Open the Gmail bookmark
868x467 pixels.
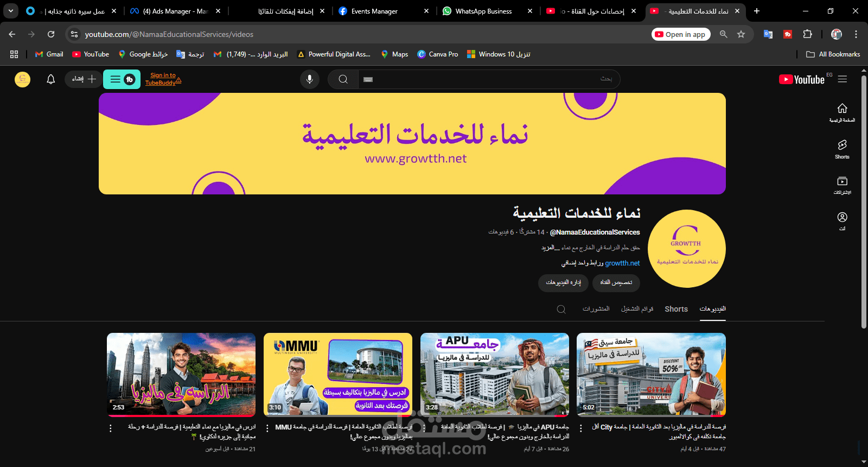(x=49, y=54)
